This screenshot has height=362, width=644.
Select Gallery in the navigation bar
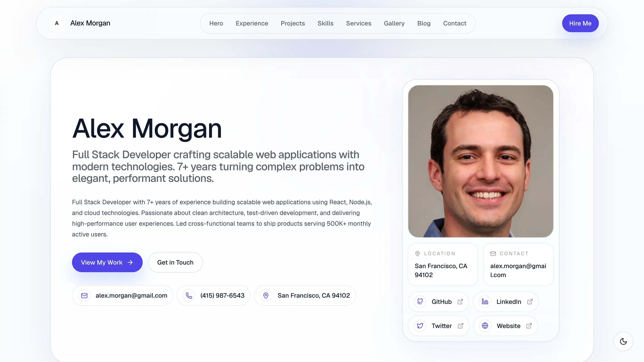[x=394, y=23]
